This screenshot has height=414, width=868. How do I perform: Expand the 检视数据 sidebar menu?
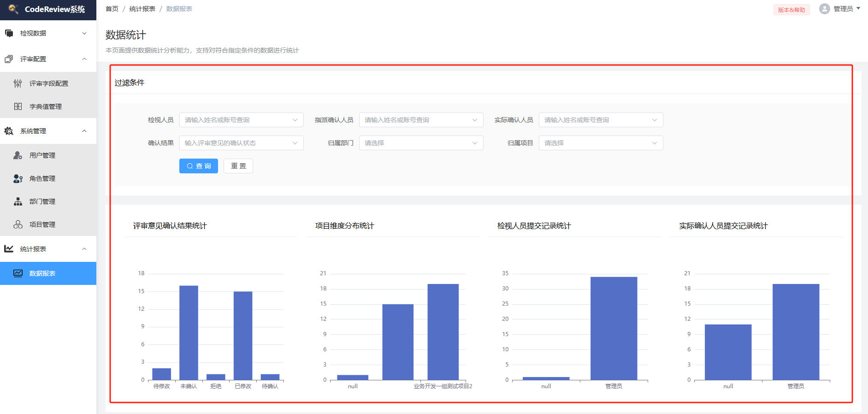click(48, 33)
